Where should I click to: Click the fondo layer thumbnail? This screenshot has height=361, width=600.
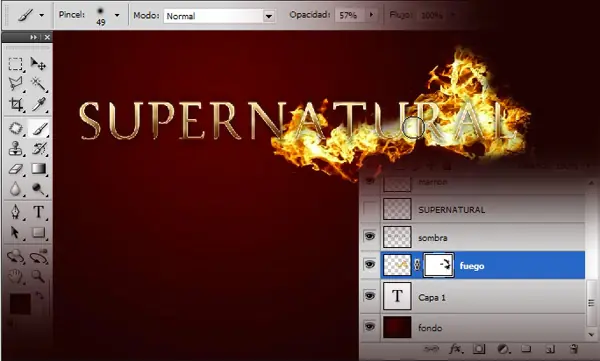tap(397, 327)
